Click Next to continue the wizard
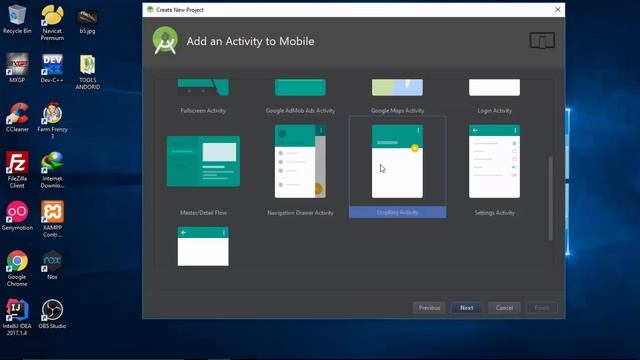640x360 pixels. pyautogui.click(x=467, y=308)
